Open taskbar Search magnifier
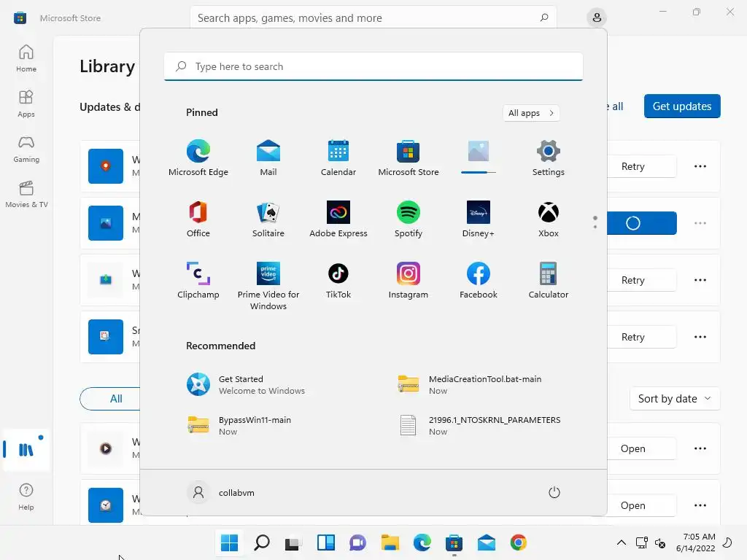747x560 pixels. click(262, 542)
